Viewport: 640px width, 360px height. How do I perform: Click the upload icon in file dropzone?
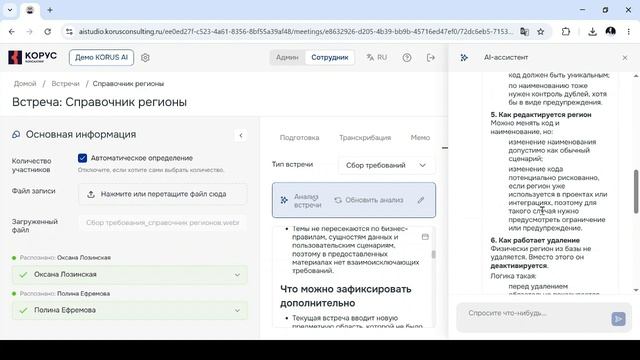click(91, 194)
